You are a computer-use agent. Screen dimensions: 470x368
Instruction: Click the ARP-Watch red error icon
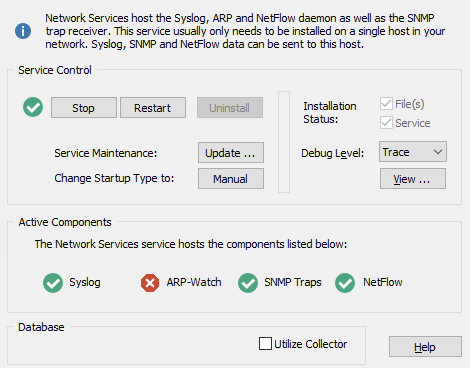[x=150, y=283]
